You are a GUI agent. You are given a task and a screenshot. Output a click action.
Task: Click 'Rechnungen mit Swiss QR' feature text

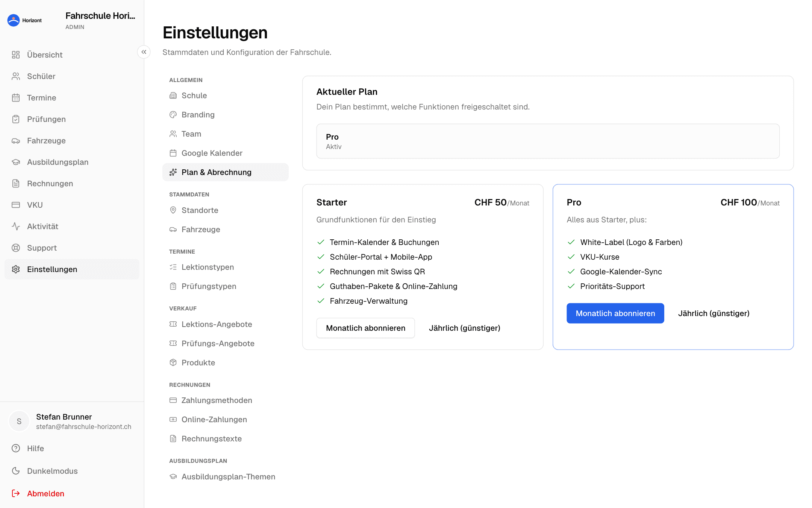[377, 272]
